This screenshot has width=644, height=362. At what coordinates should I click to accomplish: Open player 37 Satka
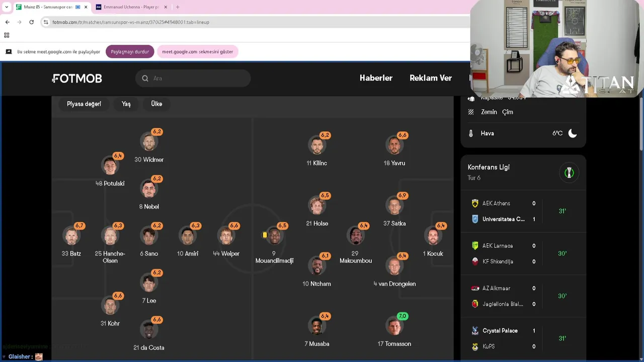coord(394,211)
